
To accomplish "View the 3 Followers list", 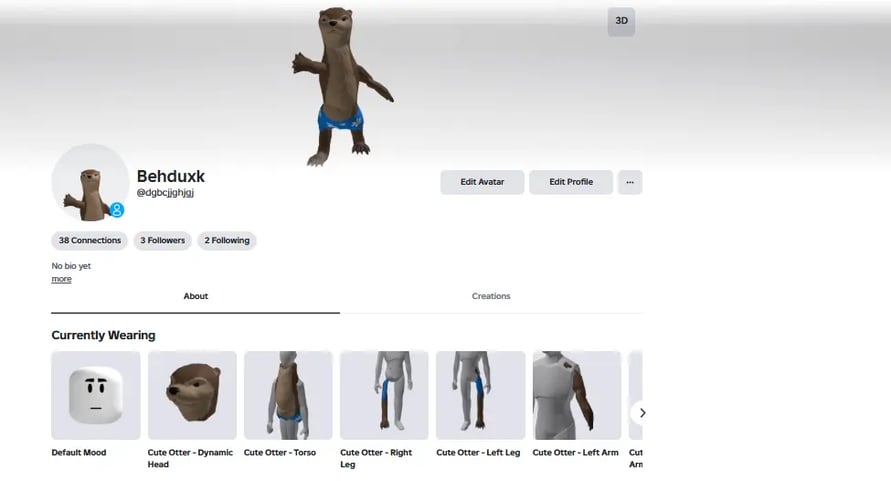I will [162, 241].
